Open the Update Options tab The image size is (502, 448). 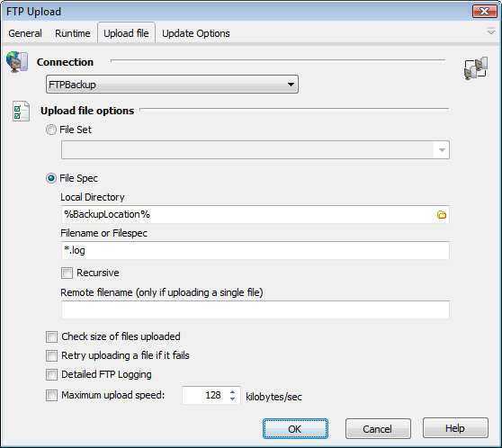tap(196, 33)
